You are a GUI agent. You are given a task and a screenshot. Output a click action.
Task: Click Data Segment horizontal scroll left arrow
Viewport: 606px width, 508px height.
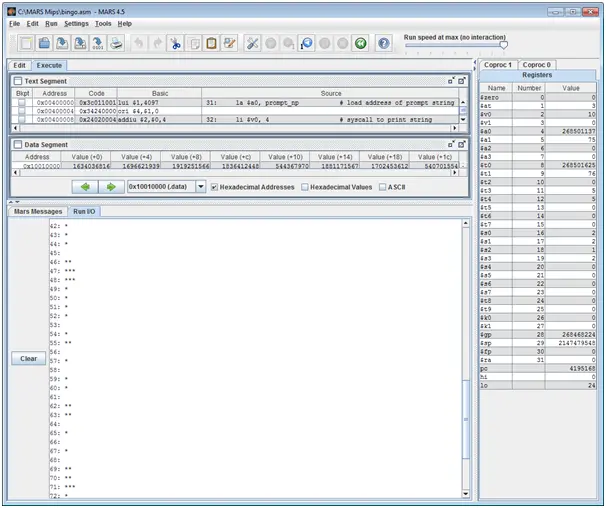15,173
